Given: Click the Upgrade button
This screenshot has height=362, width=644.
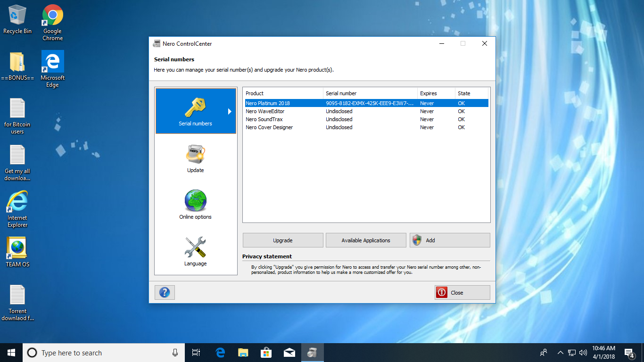Looking at the screenshot, I should point(283,240).
